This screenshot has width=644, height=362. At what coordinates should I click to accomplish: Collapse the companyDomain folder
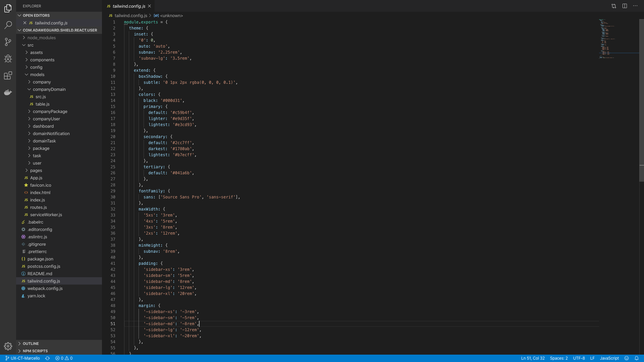(x=49, y=89)
